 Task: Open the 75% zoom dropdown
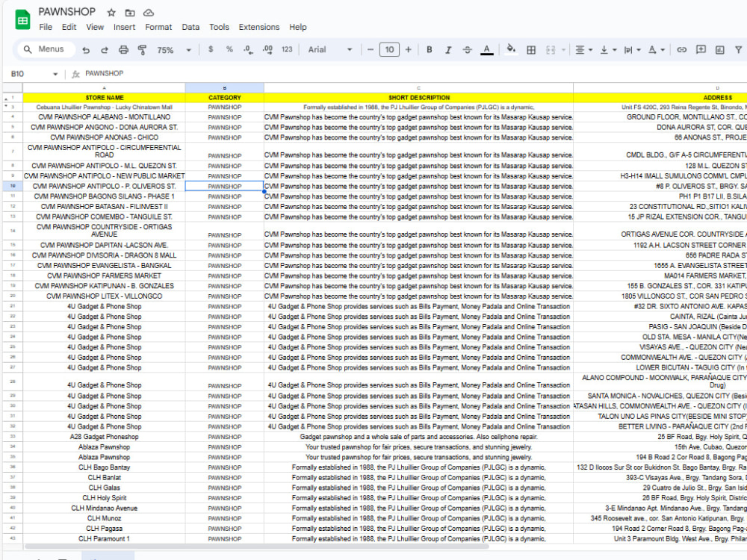point(173,49)
